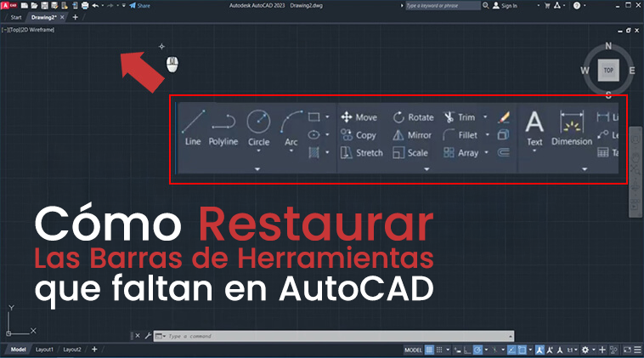The image size is (644, 358).
Task: Activate the Rotate command
Action: (x=413, y=117)
